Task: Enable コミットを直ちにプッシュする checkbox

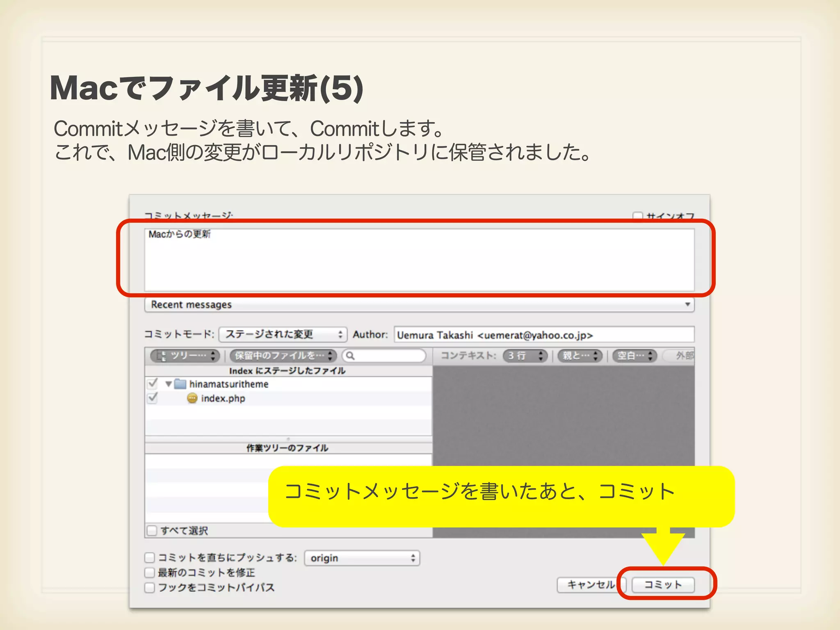Action: 150,557
